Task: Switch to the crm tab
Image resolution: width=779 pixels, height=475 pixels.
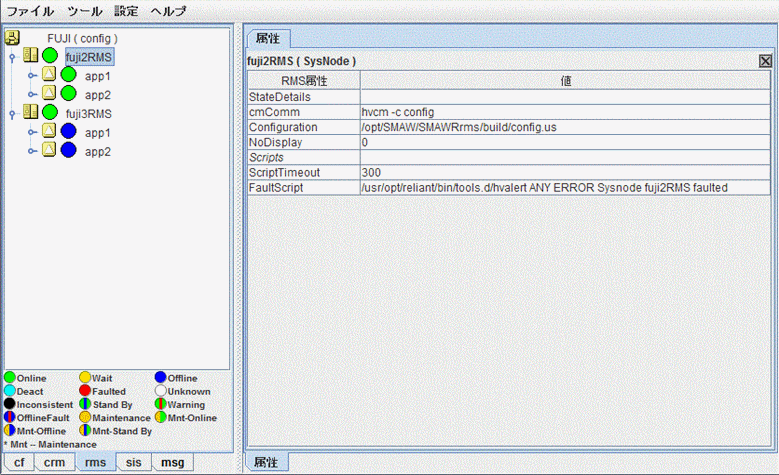Action: (x=54, y=462)
